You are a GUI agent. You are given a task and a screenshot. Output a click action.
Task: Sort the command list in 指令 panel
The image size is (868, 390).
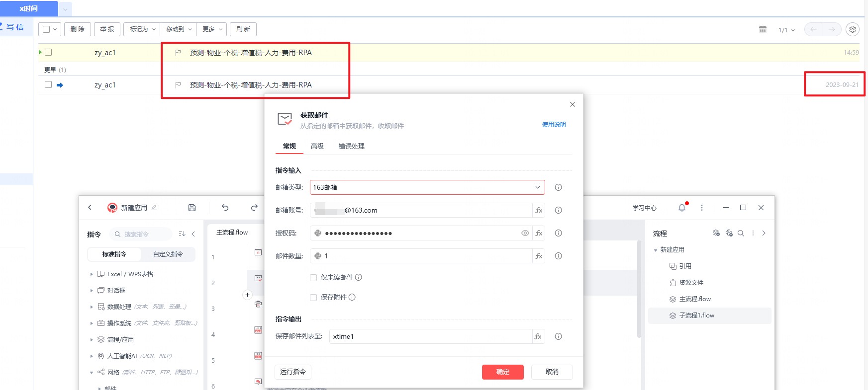pos(182,234)
